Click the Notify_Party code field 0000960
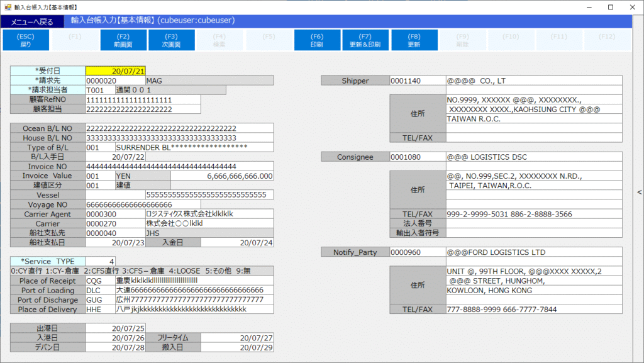The height and width of the screenshot is (363, 644). 416,252
